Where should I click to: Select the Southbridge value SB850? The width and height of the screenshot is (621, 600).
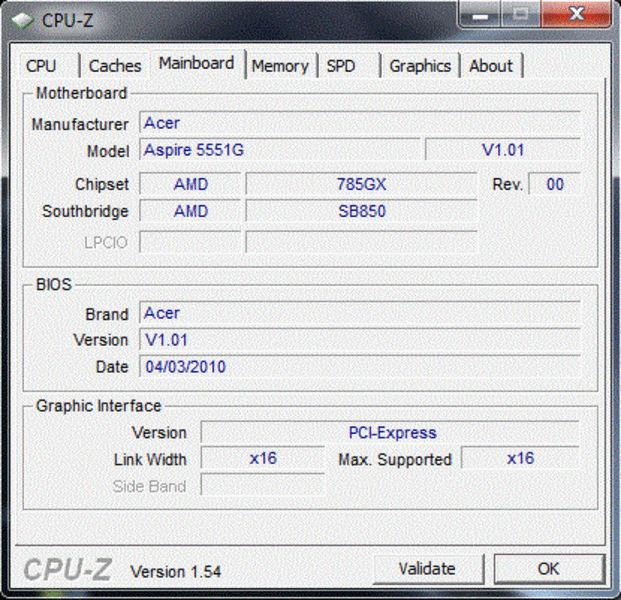[361, 211]
